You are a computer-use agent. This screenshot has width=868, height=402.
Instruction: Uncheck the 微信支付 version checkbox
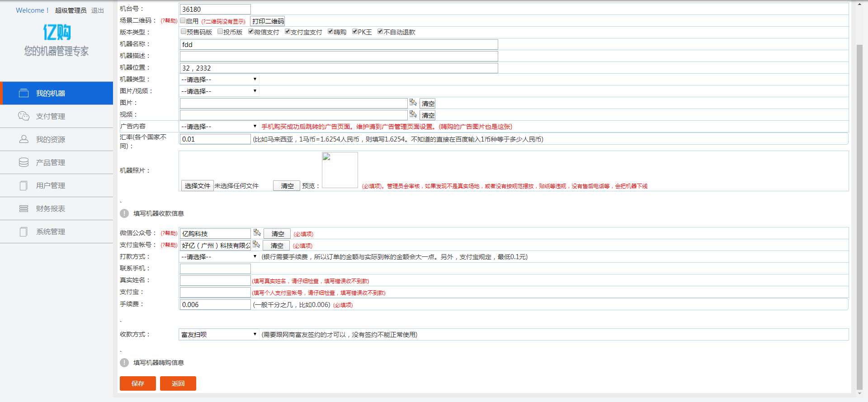pos(251,32)
